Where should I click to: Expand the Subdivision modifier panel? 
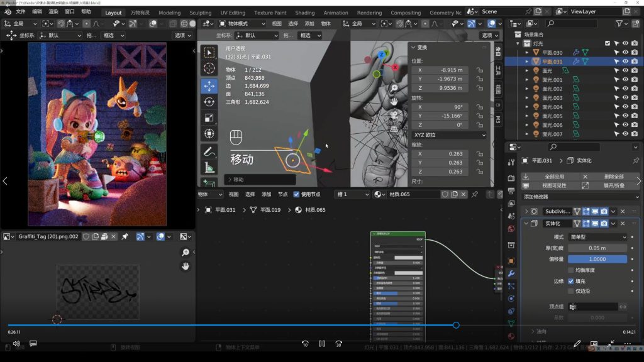(526, 211)
